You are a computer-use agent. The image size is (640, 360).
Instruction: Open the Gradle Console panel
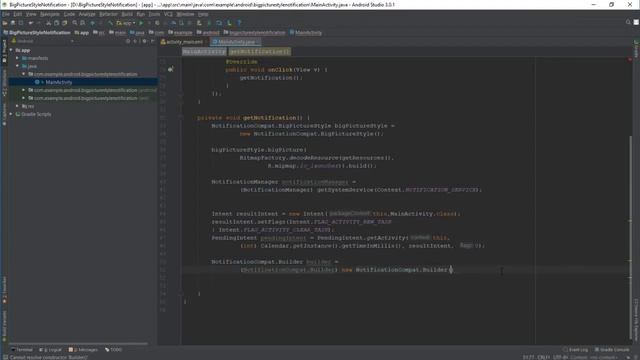pyautogui.click(x=612, y=350)
